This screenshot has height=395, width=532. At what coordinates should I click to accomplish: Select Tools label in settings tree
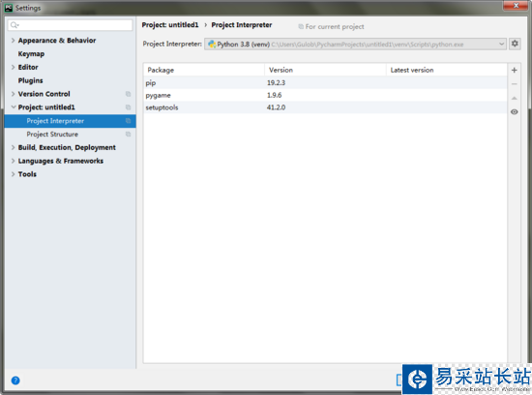pyautogui.click(x=27, y=174)
